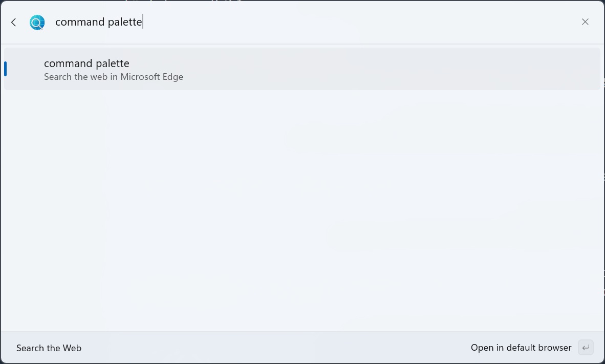
Task: Click the empty space in the query bar
Action: coord(359,22)
